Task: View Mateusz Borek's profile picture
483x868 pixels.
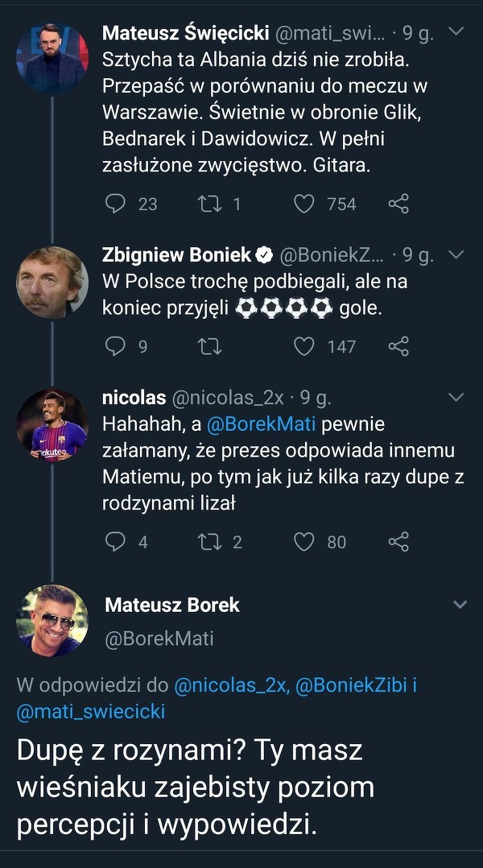Action: click(52, 621)
